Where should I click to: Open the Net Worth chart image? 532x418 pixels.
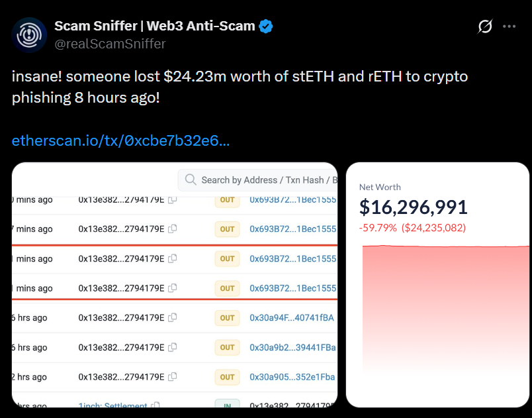[x=437, y=285]
